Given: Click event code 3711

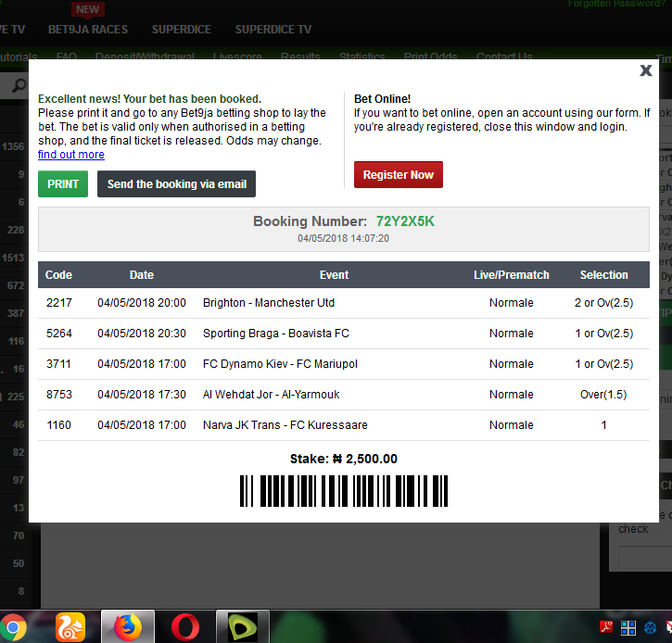Looking at the screenshot, I should 59,364.
